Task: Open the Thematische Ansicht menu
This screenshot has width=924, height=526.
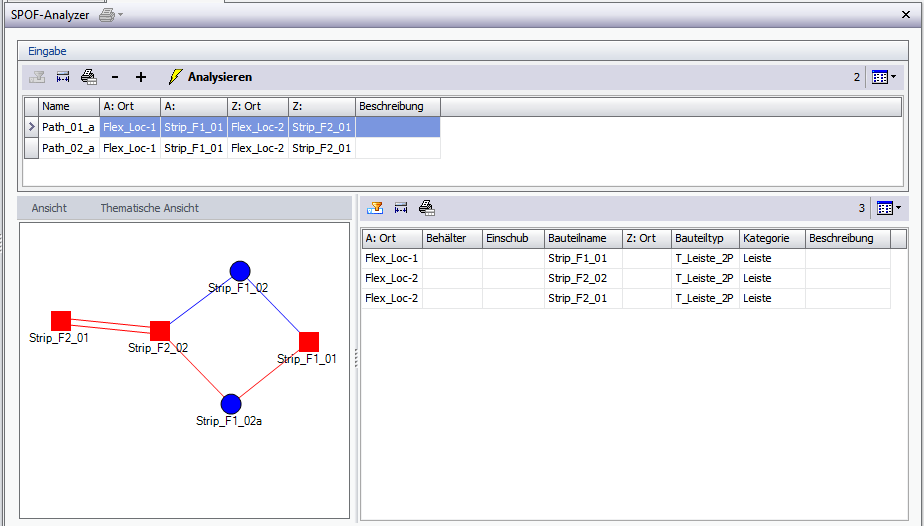Action: click(x=150, y=208)
